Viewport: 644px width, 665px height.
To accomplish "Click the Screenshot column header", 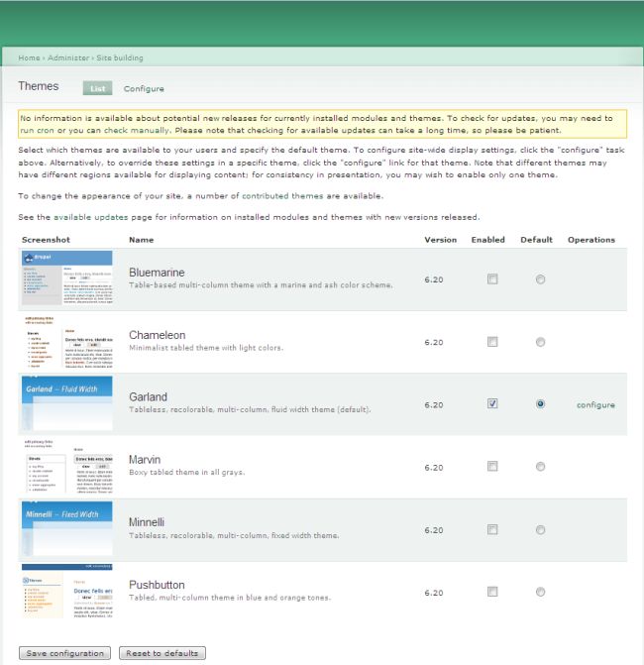I will 46,240.
